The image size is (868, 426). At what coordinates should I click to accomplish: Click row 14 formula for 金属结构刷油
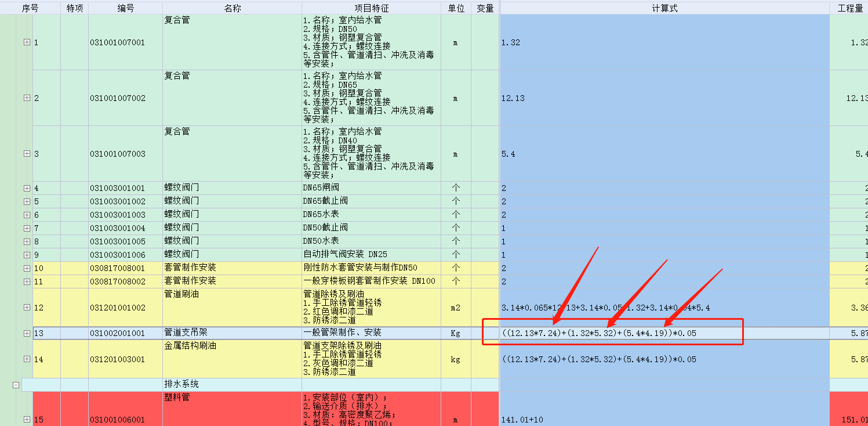click(x=664, y=359)
